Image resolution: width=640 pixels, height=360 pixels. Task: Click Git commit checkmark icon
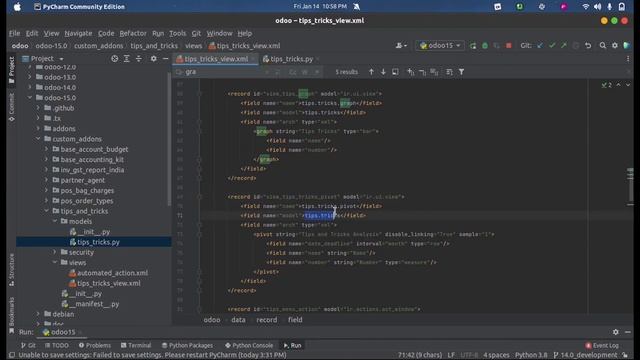click(552, 46)
